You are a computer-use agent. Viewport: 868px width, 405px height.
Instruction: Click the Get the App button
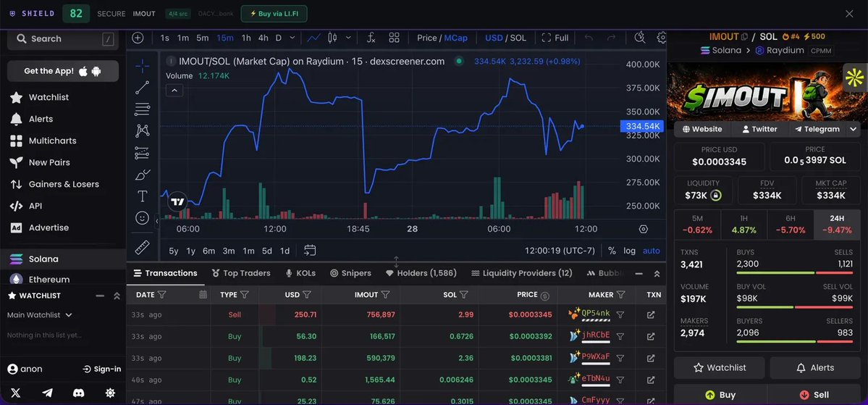pos(62,71)
